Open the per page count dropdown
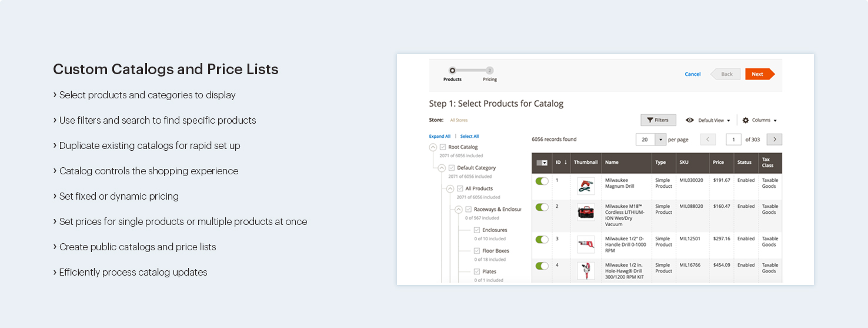The width and height of the screenshot is (868, 328). [x=660, y=140]
